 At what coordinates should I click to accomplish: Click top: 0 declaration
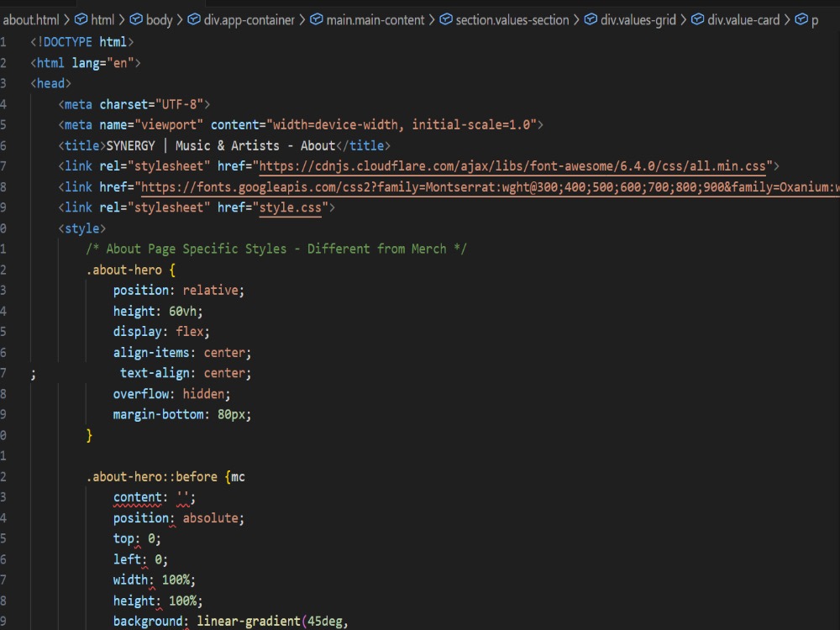tap(137, 539)
